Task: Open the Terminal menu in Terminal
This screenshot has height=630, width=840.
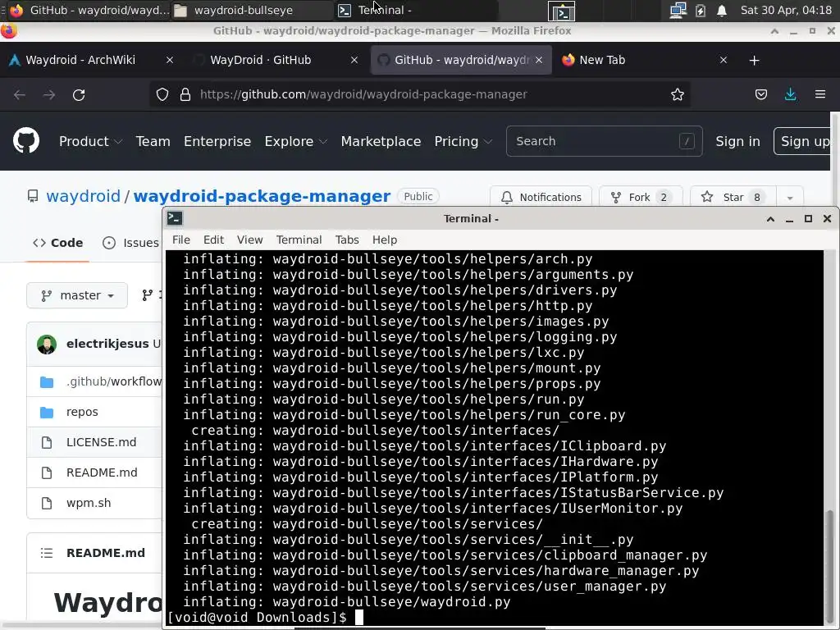Action: 299,240
